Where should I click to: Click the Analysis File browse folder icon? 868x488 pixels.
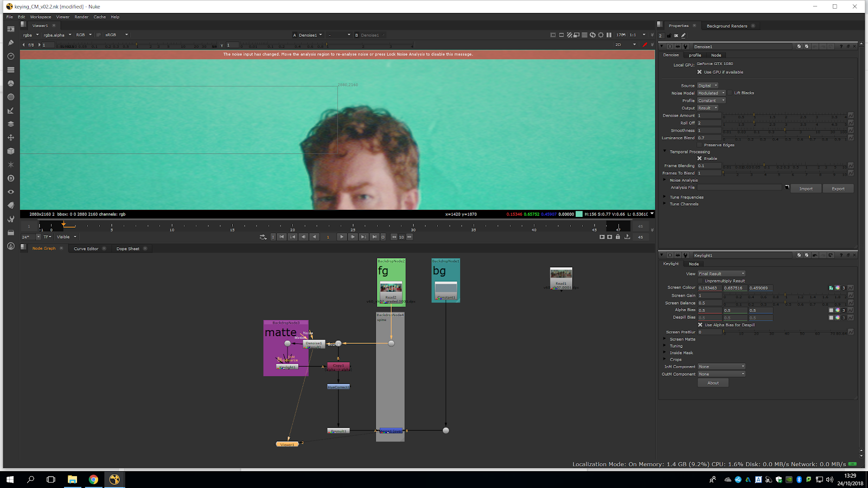pos(787,188)
